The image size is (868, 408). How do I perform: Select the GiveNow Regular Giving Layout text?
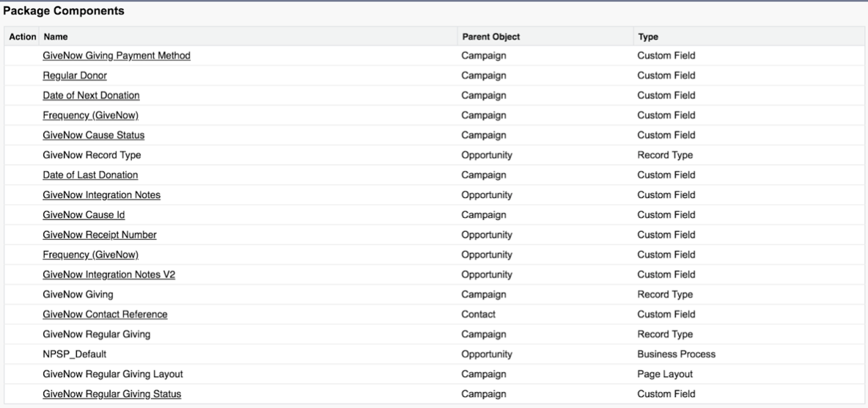(x=113, y=374)
